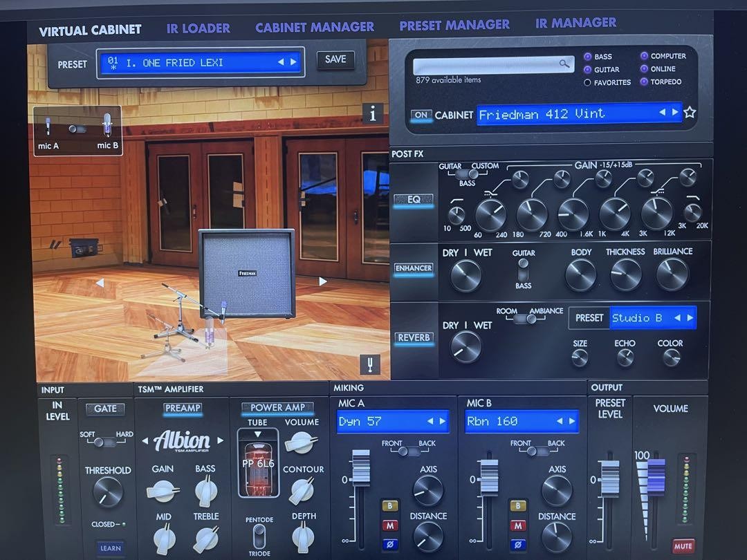This screenshot has height=560, width=747.
Task: Toggle the Reverb section button
Action: pos(414,337)
